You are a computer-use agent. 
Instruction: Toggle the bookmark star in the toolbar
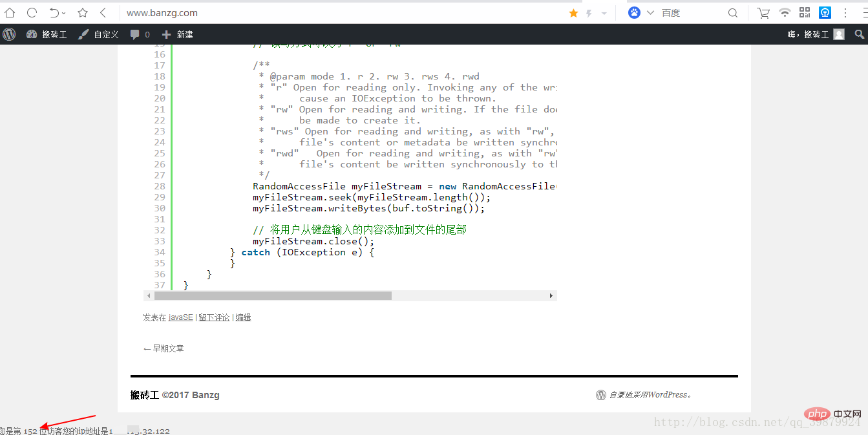81,12
